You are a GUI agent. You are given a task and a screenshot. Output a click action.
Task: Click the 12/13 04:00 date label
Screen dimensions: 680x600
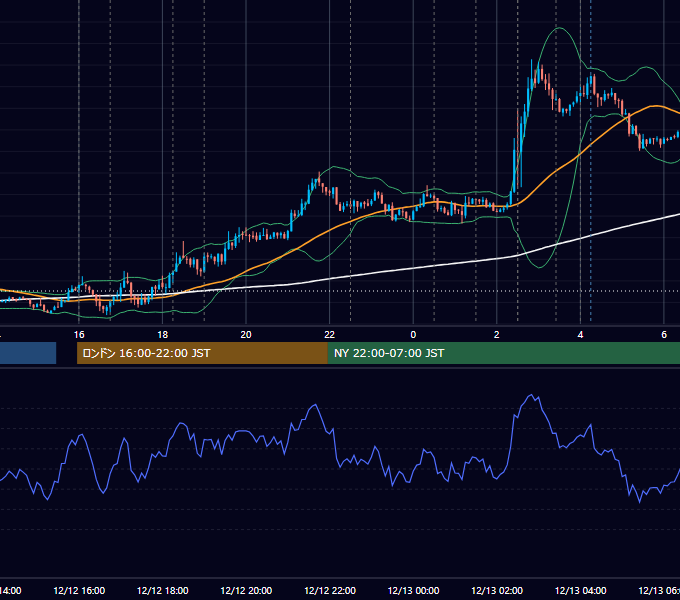[581, 590]
